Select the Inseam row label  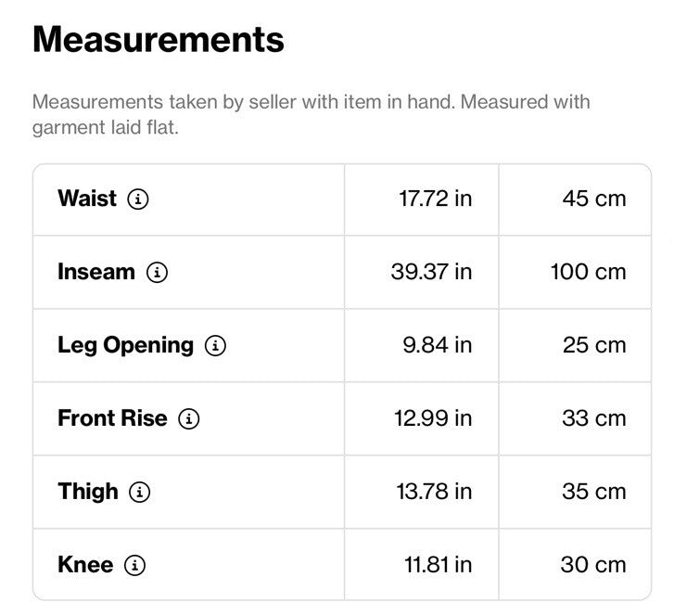click(x=96, y=272)
